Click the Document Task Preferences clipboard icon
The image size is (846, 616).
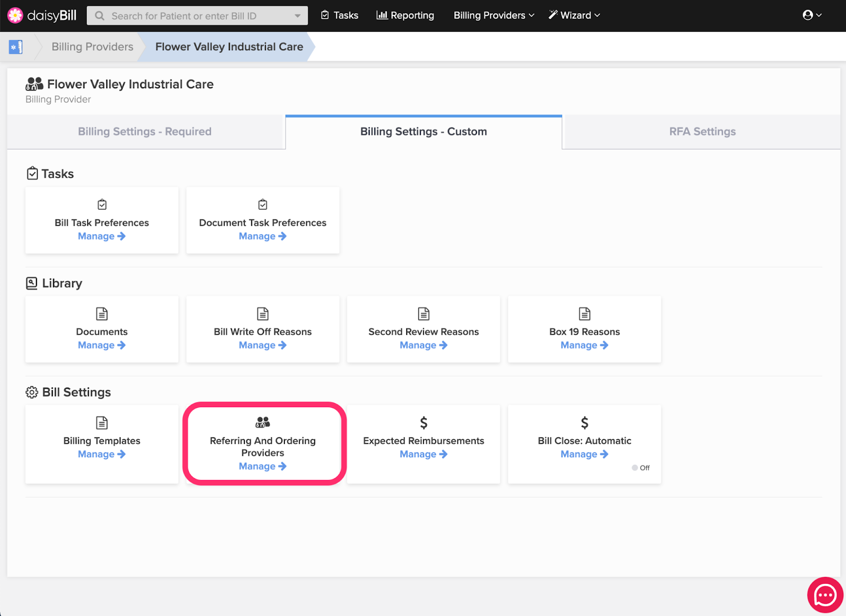coord(263,205)
